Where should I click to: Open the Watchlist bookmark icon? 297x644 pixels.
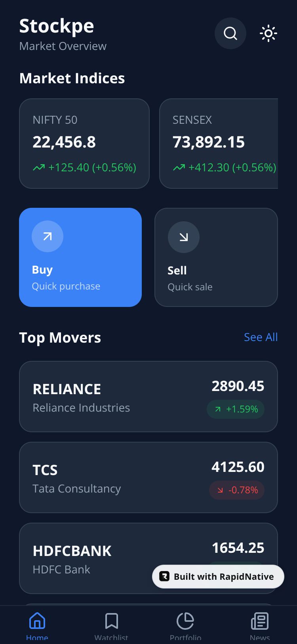pos(111,621)
